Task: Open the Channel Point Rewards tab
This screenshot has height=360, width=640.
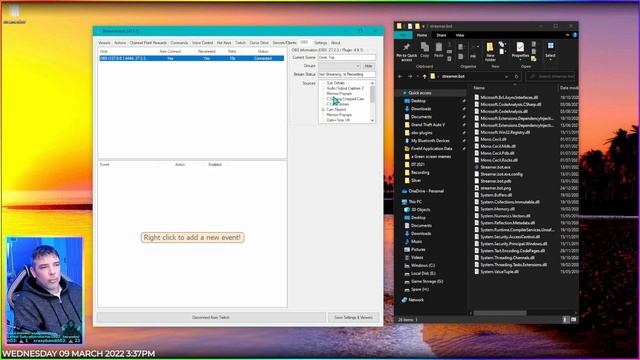Action: (x=148, y=43)
